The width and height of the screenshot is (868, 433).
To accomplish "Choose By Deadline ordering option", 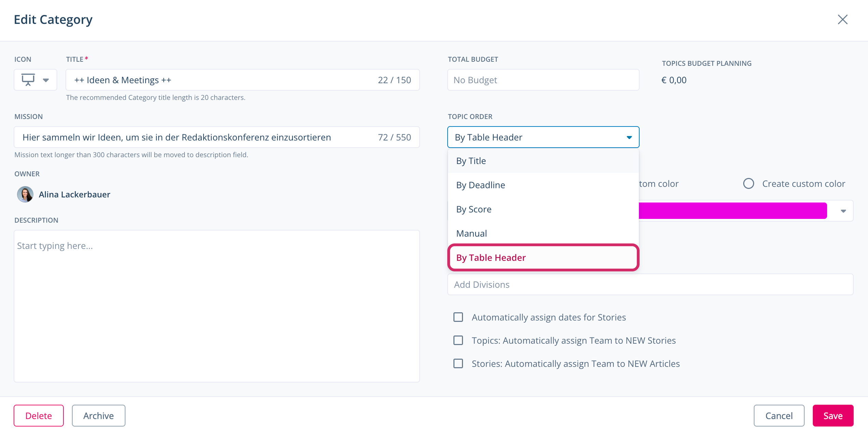I will (543, 185).
